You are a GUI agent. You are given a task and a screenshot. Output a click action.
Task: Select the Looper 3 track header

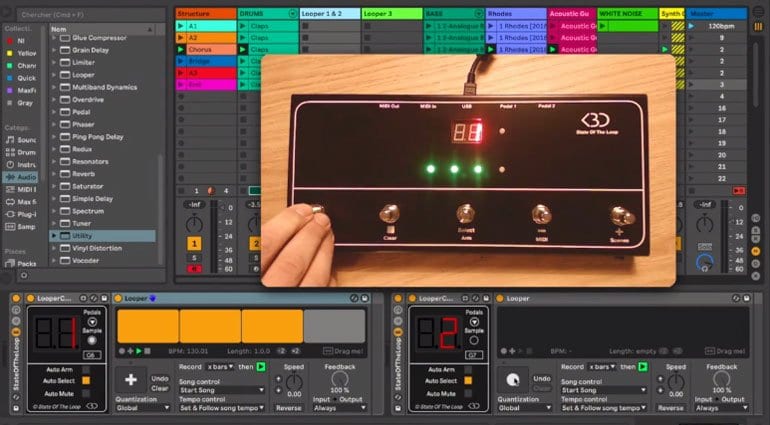tap(392, 13)
